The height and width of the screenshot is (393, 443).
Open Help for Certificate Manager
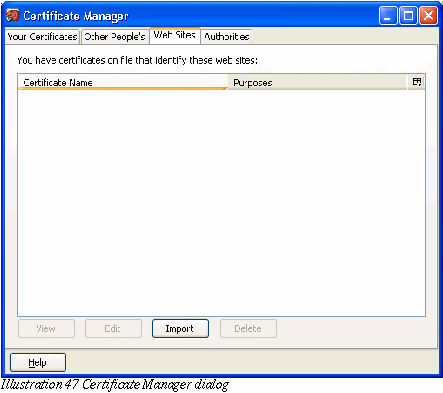(x=38, y=362)
